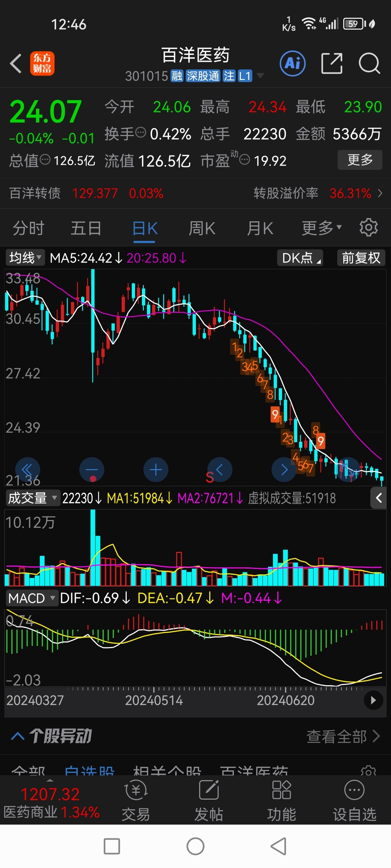Open the 东方财富 app logo
This screenshot has width=391, height=868.
click(x=42, y=63)
